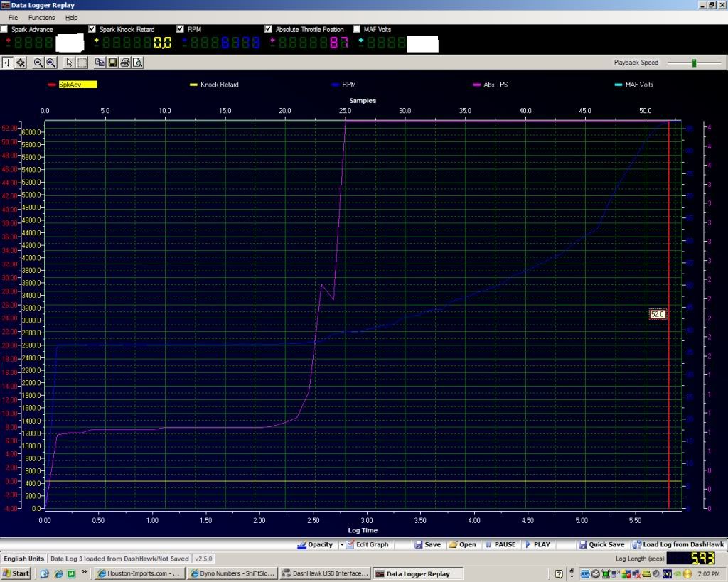Viewport: 728px width, 582px height.
Task: Play the log replay
Action: [537, 544]
